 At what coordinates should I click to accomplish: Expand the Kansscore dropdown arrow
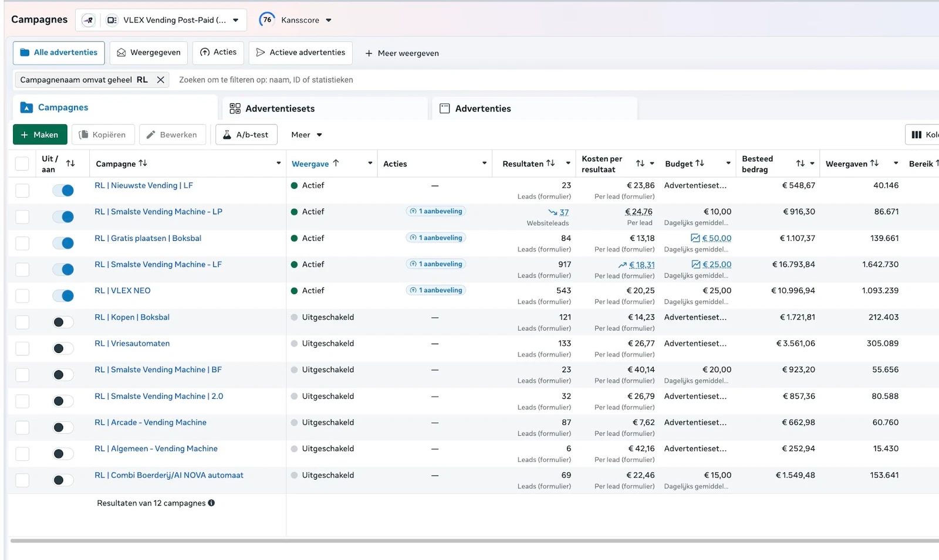tap(329, 20)
